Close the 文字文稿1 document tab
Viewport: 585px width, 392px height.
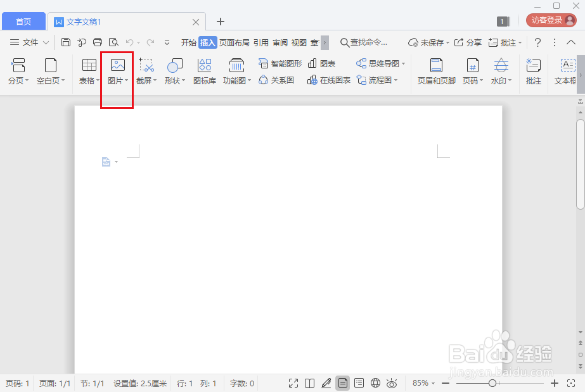pos(195,22)
